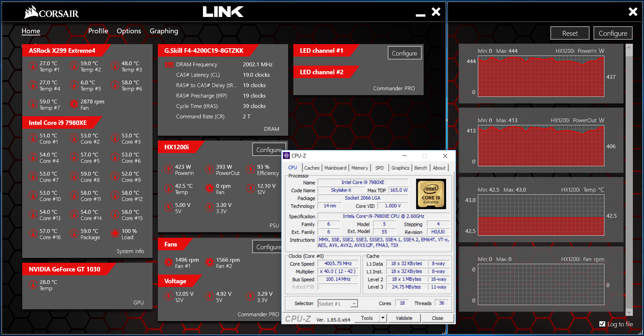Switch to the Graphics tab in CPU-Z
Screen dimensions: 644x336
[x=400, y=168]
